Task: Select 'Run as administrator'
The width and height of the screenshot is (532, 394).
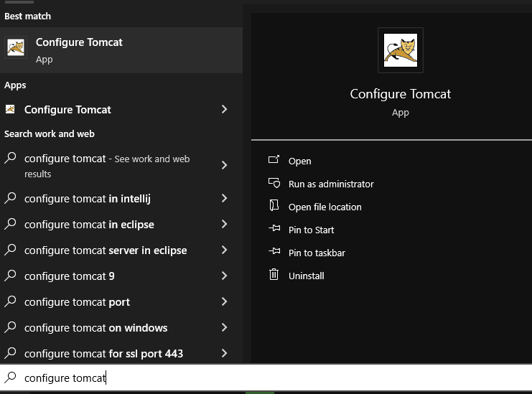Action: pos(331,184)
